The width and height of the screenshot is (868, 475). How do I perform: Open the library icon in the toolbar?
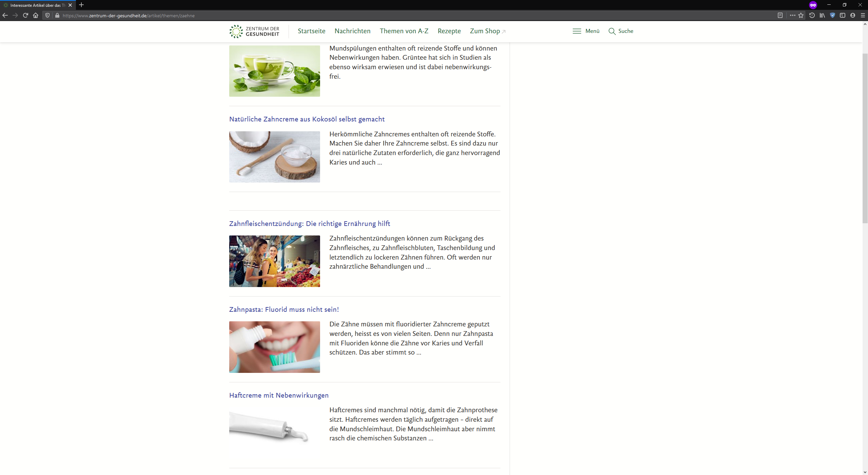coord(822,15)
